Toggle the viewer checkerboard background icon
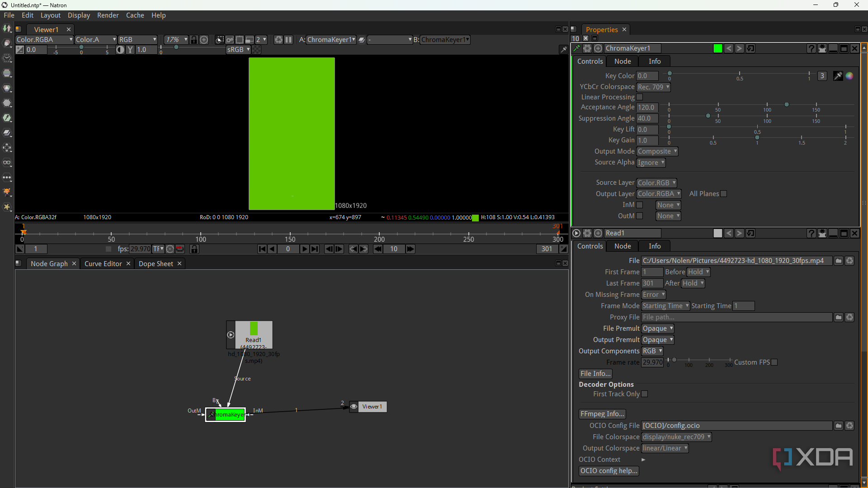The image size is (868, 488). coord(256,50)
